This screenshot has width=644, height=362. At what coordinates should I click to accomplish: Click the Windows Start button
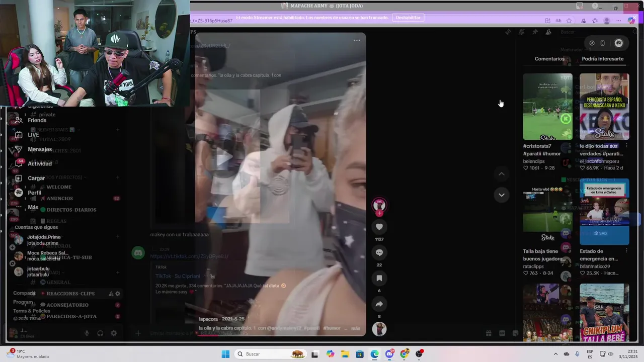click(225, 354)
